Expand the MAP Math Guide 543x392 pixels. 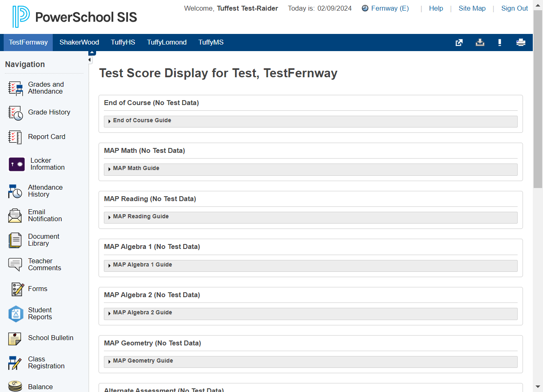coord(310,169)
